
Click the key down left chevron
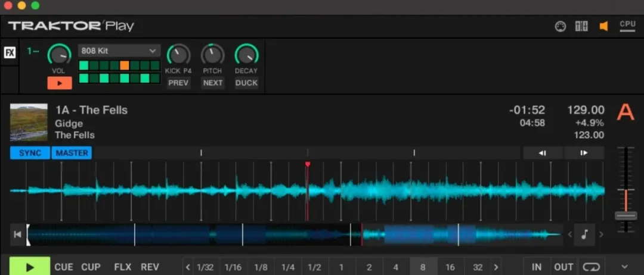[x=569, y=235]
